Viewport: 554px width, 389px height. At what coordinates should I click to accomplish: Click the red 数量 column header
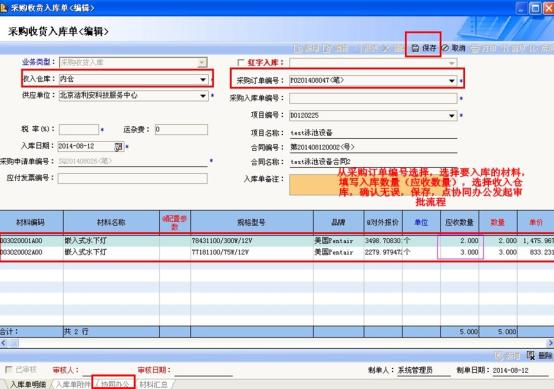point(498,222)
